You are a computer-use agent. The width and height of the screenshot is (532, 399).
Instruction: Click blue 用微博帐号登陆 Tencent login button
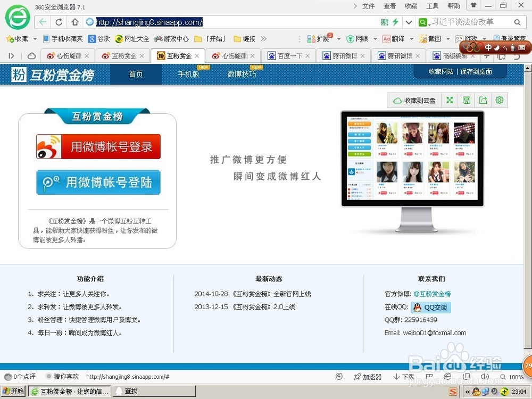coord(98,182)
